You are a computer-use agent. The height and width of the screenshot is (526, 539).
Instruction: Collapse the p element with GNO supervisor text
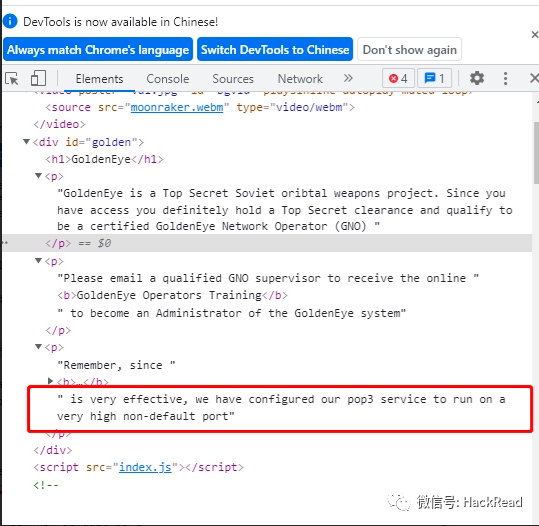click(x=38, y=261)
